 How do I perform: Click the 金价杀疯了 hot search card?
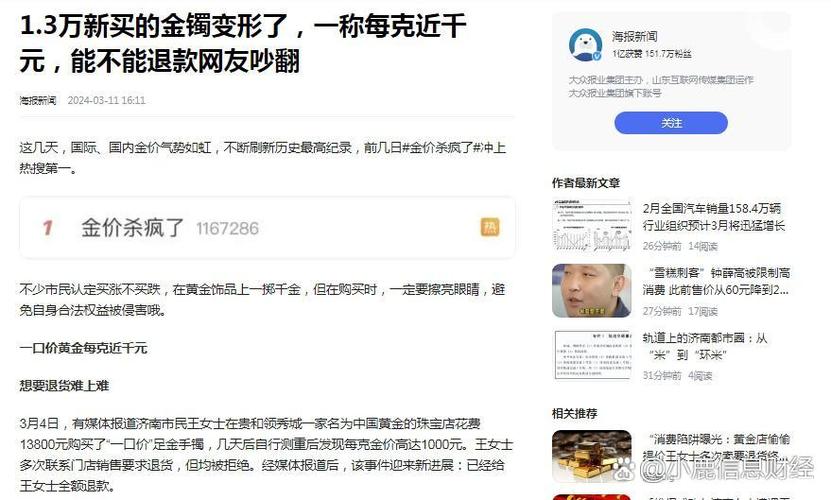(x=267, y=228)
